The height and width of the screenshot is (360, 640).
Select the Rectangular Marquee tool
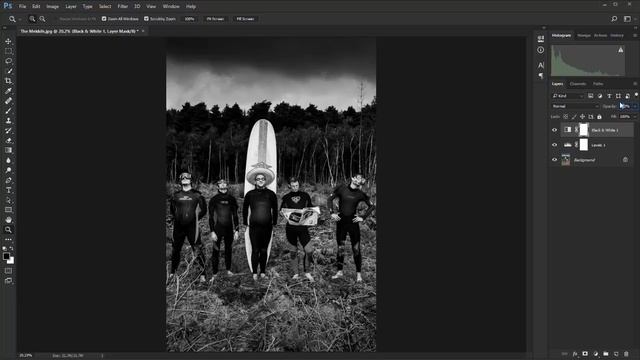click(x=8, y=51)
